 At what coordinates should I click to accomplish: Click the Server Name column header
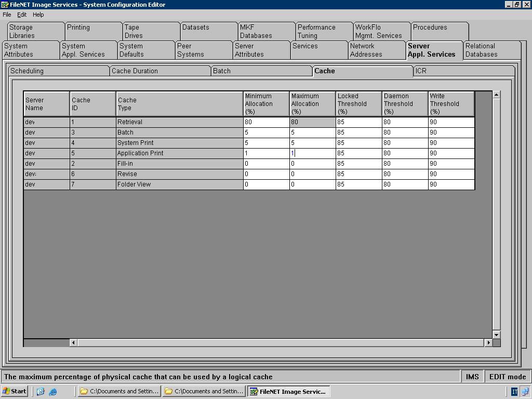point(46,104)
